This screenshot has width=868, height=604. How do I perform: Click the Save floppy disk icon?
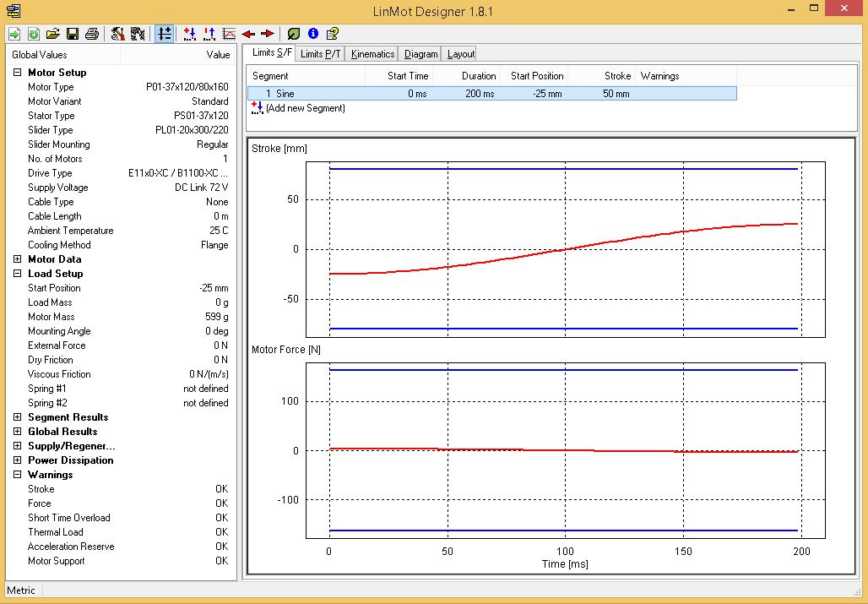click(73, 34)
